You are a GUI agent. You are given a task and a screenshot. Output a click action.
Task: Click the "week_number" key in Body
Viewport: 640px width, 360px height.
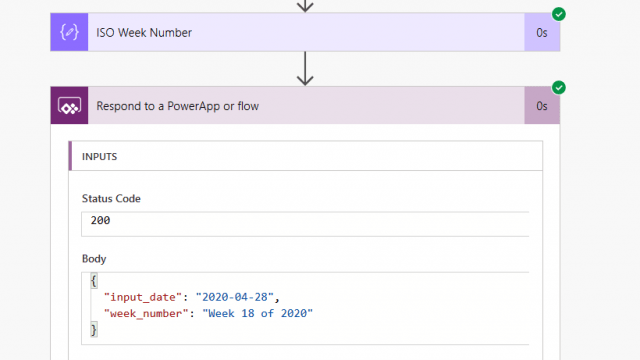point(146,313)
